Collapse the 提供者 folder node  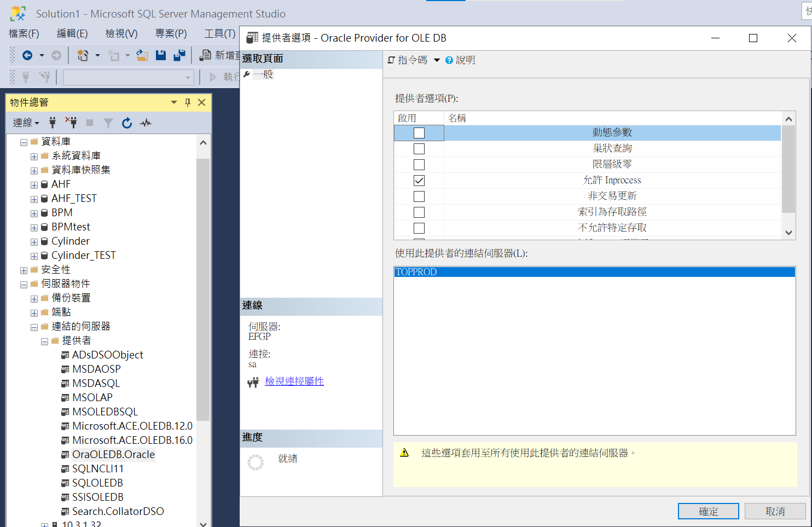[44, 341]
